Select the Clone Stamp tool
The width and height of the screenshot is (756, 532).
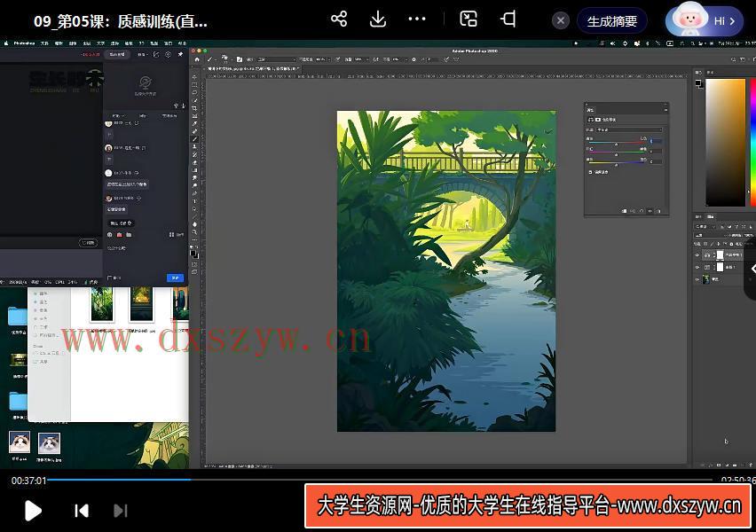click(x=194, y=146)
